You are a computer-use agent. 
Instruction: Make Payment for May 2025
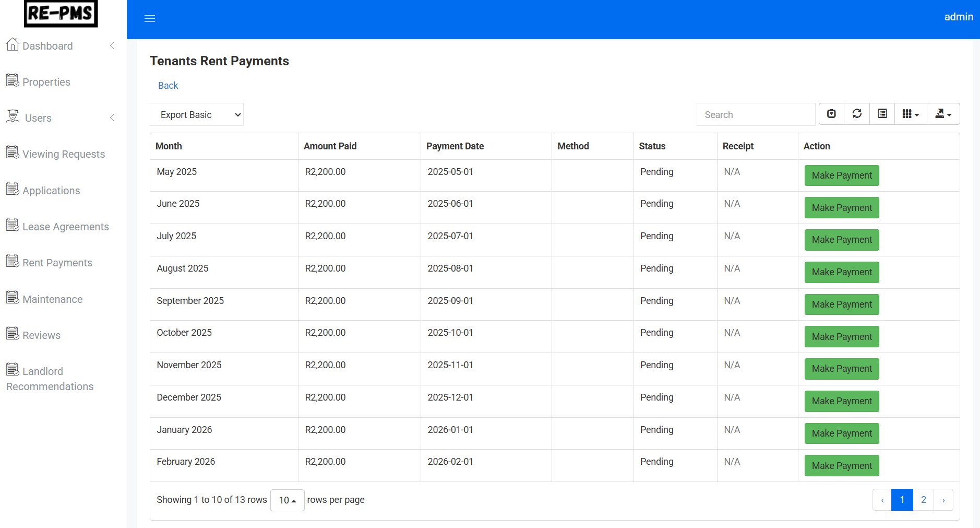[x=841, y=175]
